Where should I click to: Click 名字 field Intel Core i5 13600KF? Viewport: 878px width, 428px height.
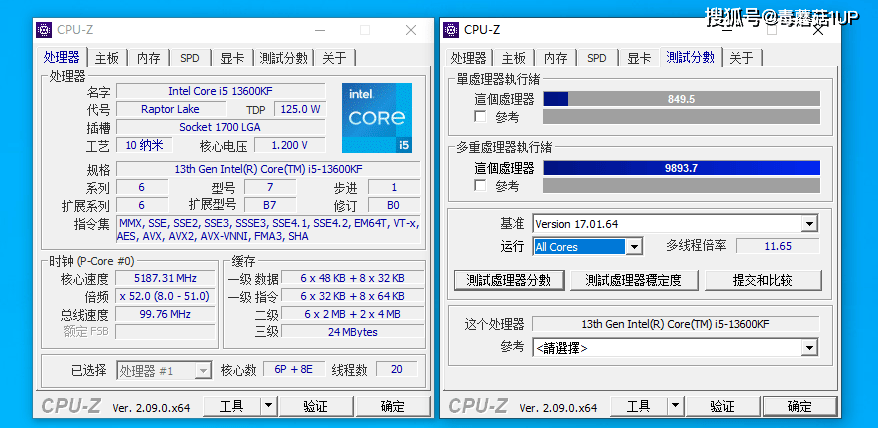[221, 91]
